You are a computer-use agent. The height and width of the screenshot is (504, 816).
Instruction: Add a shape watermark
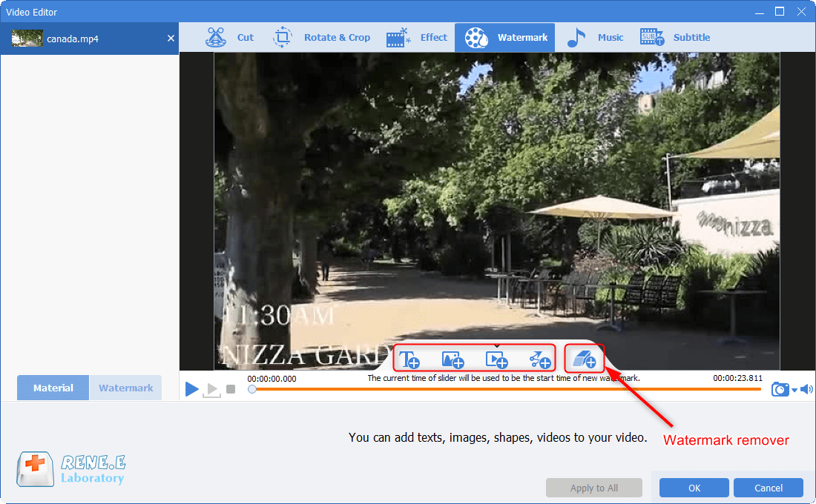tap(539, 359)
